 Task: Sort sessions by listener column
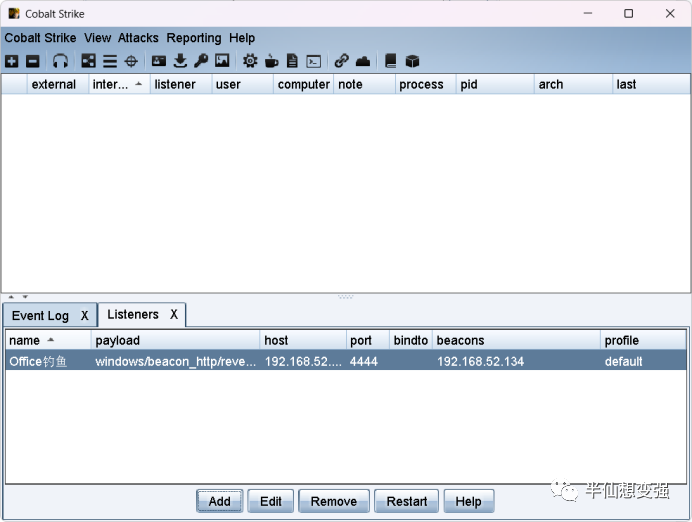pos(181,84)
